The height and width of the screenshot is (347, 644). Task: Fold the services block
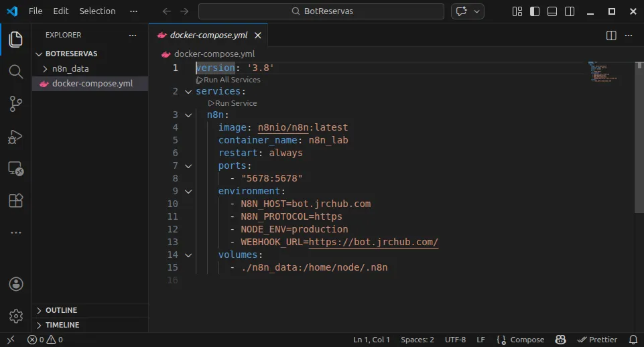tap(188, 92)
